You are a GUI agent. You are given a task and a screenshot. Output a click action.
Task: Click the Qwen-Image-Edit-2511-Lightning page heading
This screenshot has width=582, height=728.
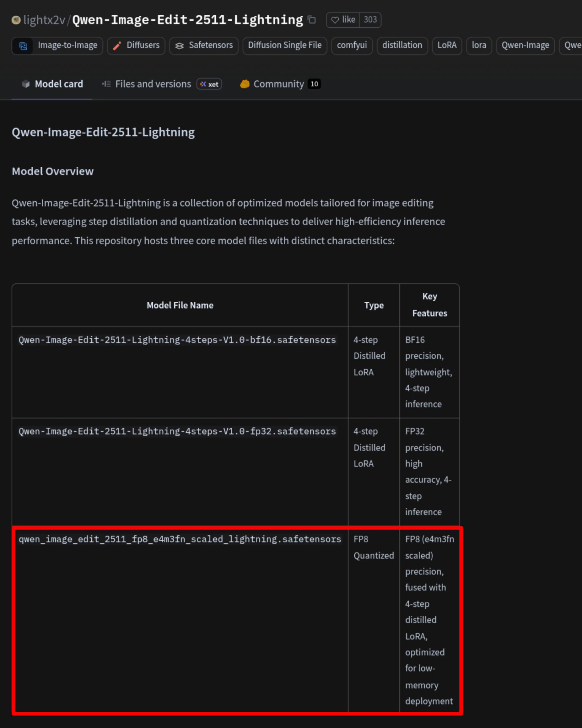(x=103, y=132)
